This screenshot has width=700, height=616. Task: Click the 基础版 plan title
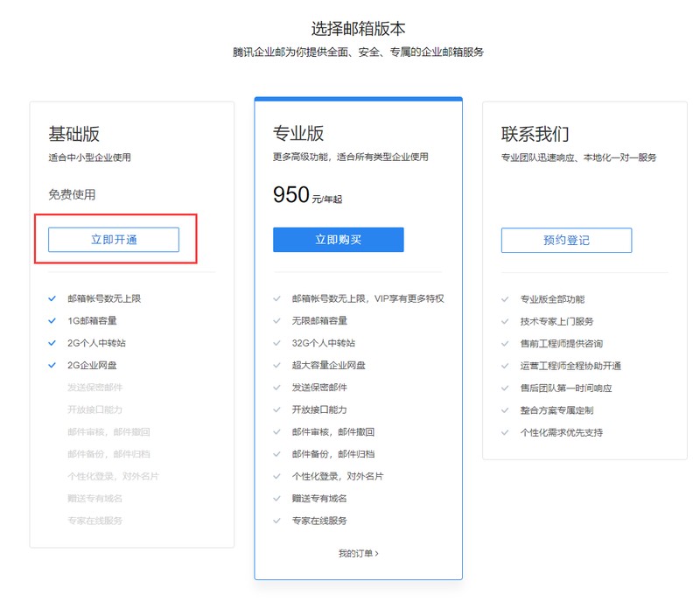point(74,134)
